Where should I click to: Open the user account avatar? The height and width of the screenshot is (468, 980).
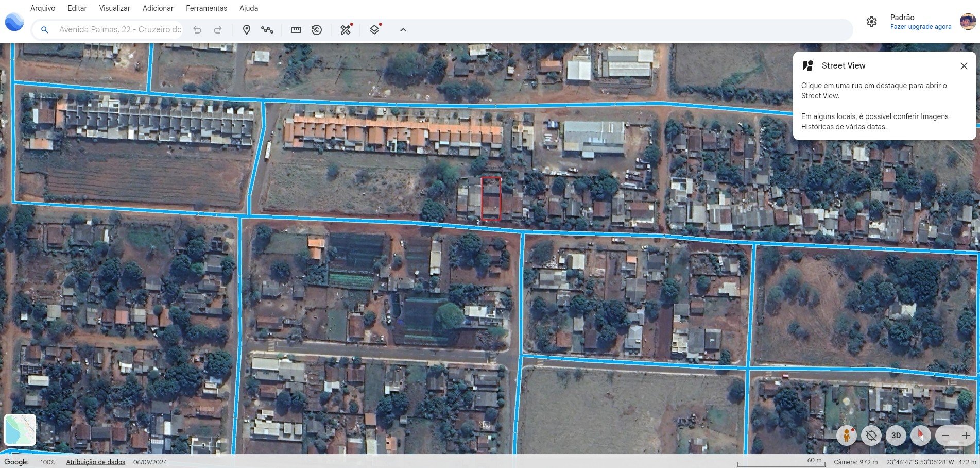[x=968, y=22]
